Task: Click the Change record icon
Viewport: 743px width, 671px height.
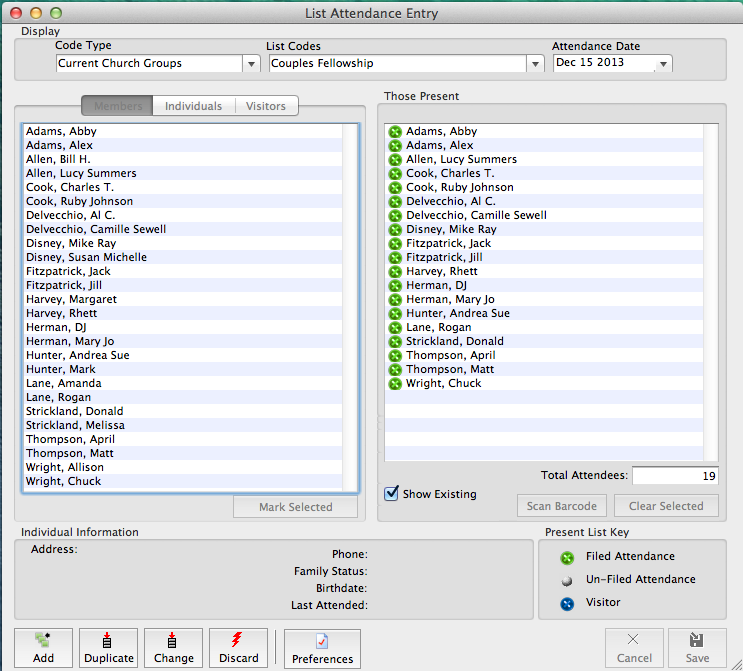Action: coord(173,641)
